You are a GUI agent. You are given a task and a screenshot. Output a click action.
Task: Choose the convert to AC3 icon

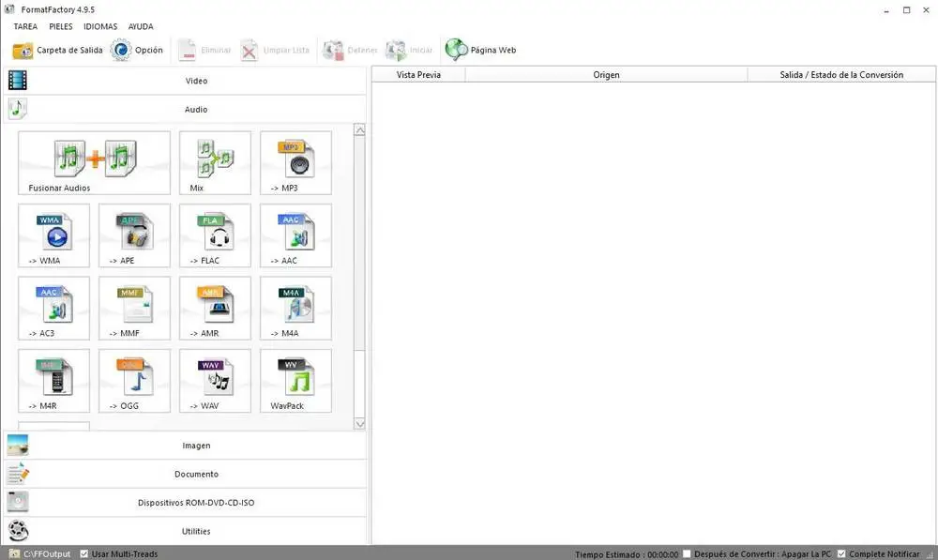(x=53, y=308)
